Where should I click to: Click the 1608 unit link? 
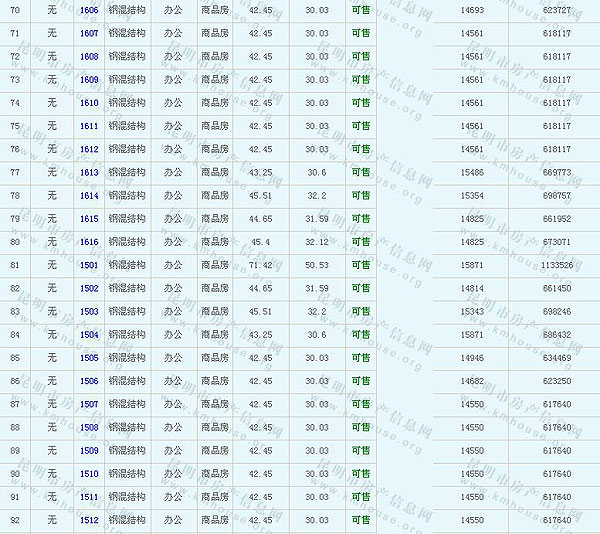point(89,56)
